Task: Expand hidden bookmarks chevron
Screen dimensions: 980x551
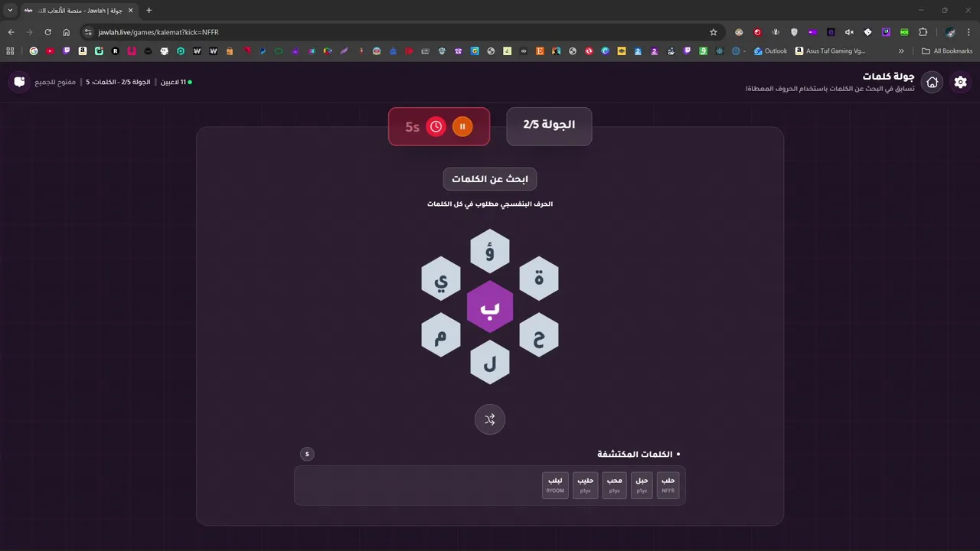Action: [x=901, y=51]
